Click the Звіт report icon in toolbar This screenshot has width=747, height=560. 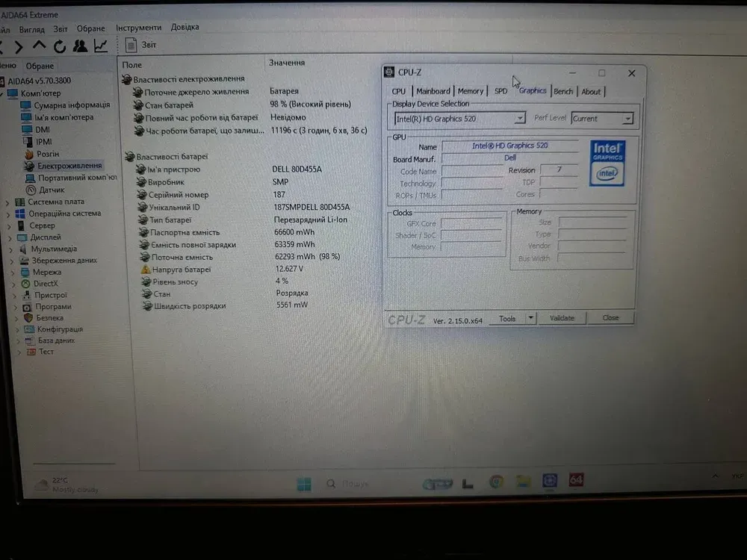pos(131,46)
